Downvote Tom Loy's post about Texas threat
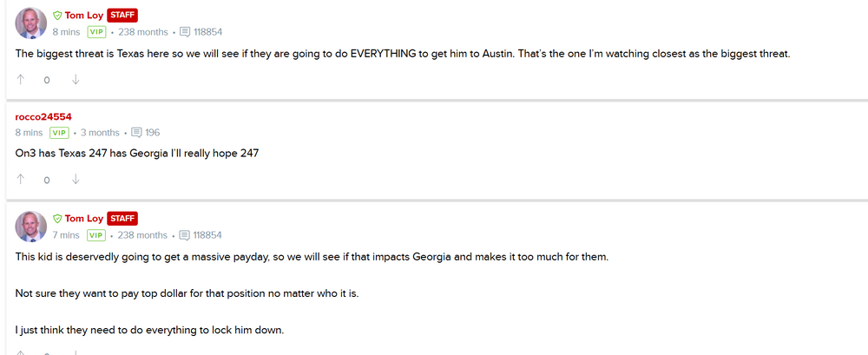 76,80
